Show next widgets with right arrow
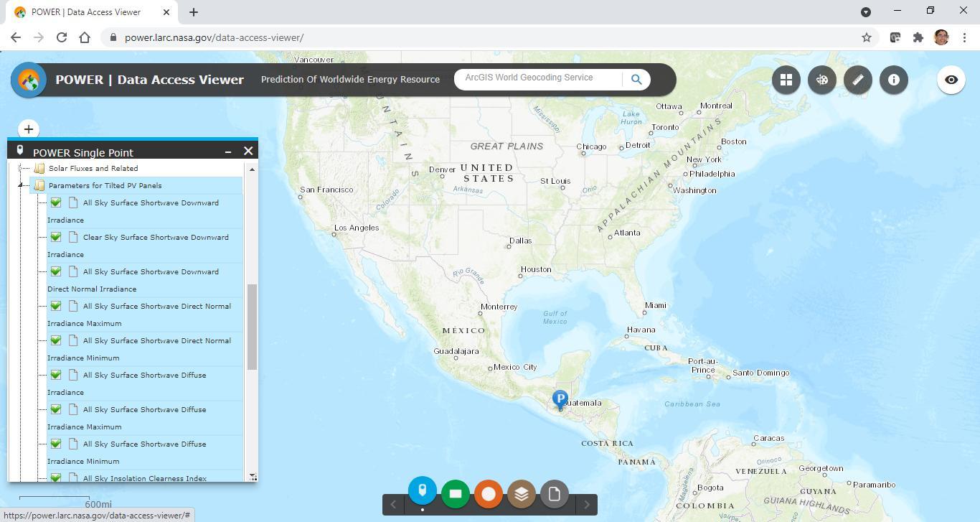This screenshot has height=522, width=980. 587,505
